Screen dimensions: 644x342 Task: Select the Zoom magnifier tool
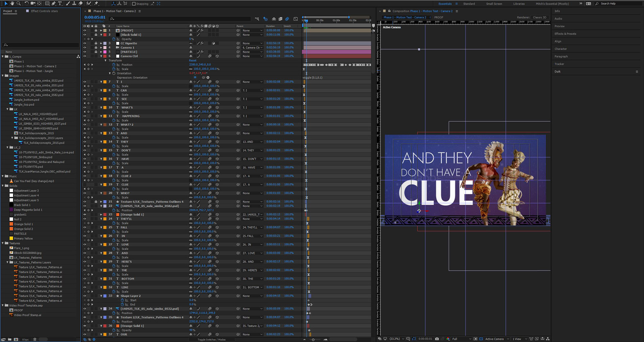click(18, 3)
